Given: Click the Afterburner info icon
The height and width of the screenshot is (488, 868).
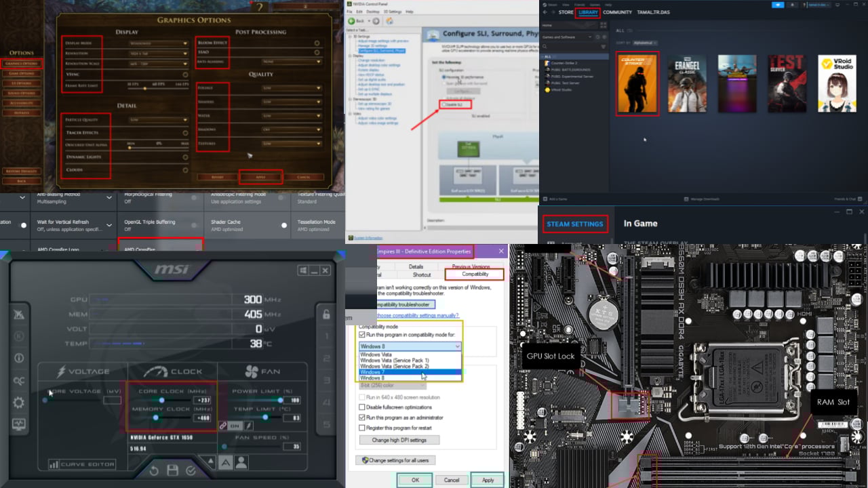Looking at the screenshot, I should [x=18, y=358].
